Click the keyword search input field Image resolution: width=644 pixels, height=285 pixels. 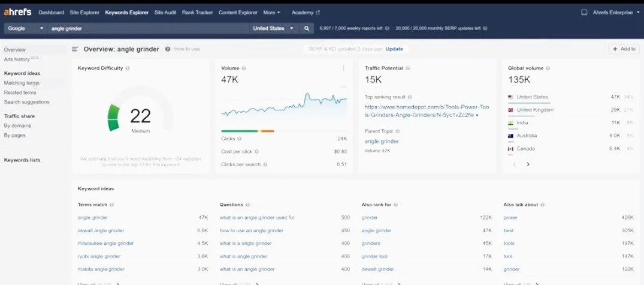coord(148,28)
